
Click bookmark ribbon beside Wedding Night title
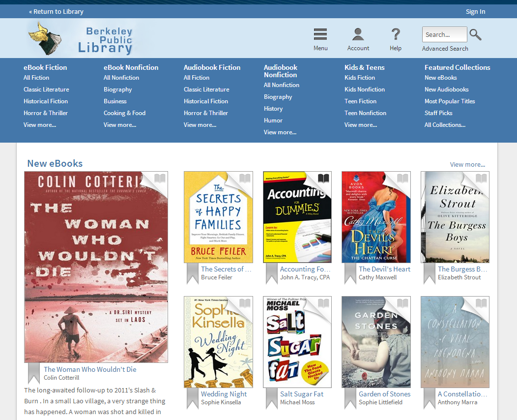pos(193,398)
